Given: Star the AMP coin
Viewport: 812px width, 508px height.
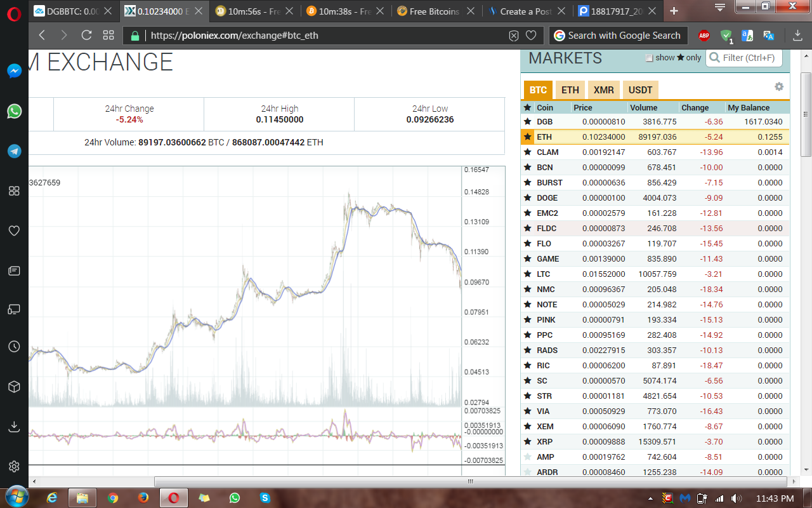Looking at the screenshot, I should [x=527, y=457].
